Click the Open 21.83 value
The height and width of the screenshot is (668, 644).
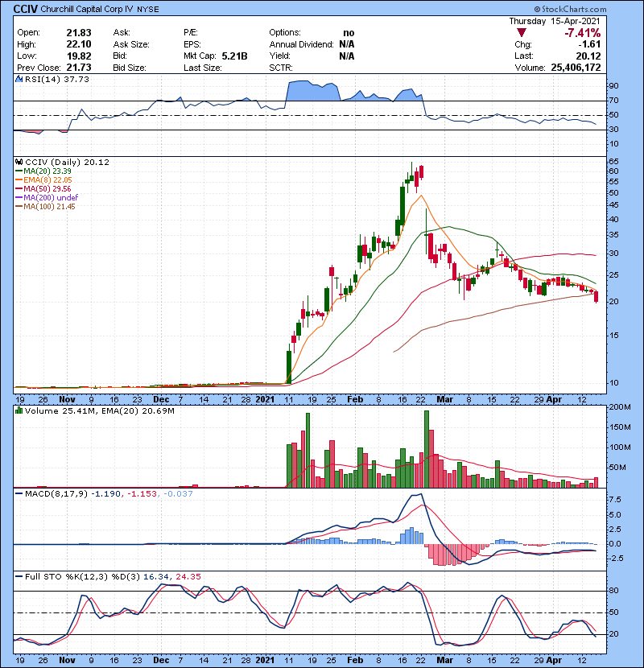(79, 33)
